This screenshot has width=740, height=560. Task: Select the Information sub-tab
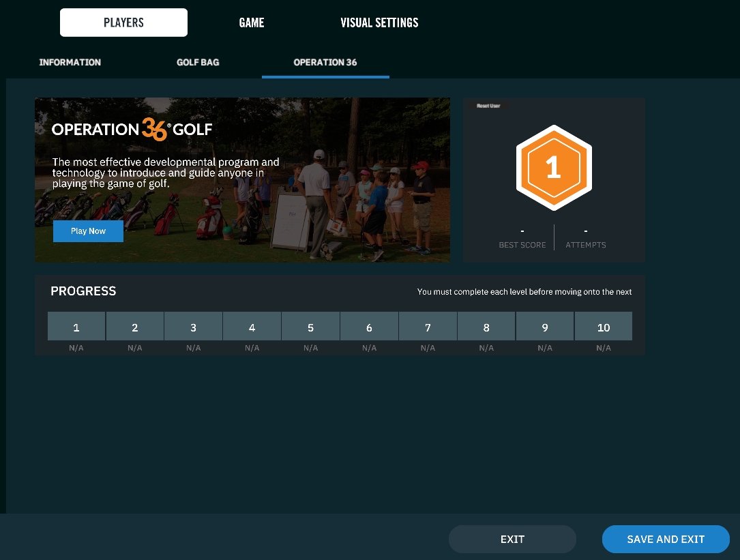[x=70, y=62]
